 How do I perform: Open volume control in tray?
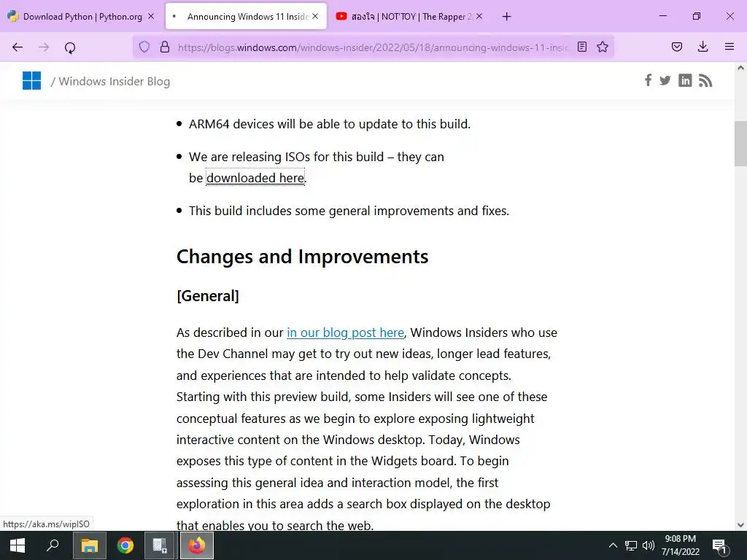click(x=648, y=545)
